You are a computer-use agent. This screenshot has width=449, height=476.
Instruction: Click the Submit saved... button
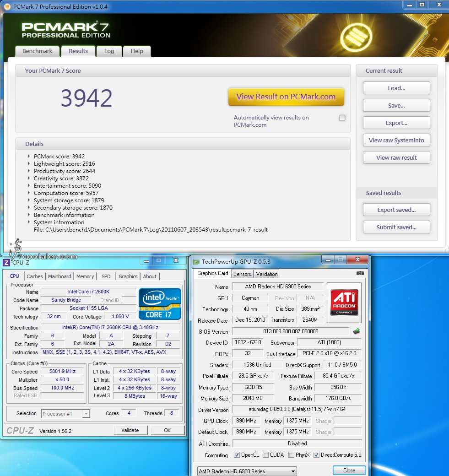click(x=396, y=227)
